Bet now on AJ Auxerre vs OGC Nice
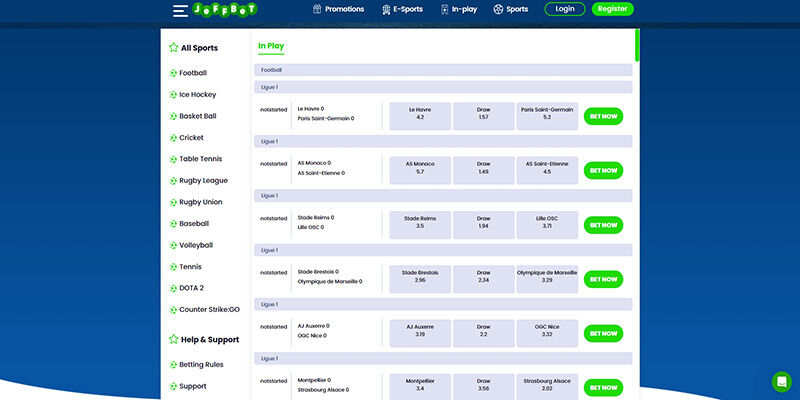This screenshot has width=800, height=400. (x=604, y=333)
